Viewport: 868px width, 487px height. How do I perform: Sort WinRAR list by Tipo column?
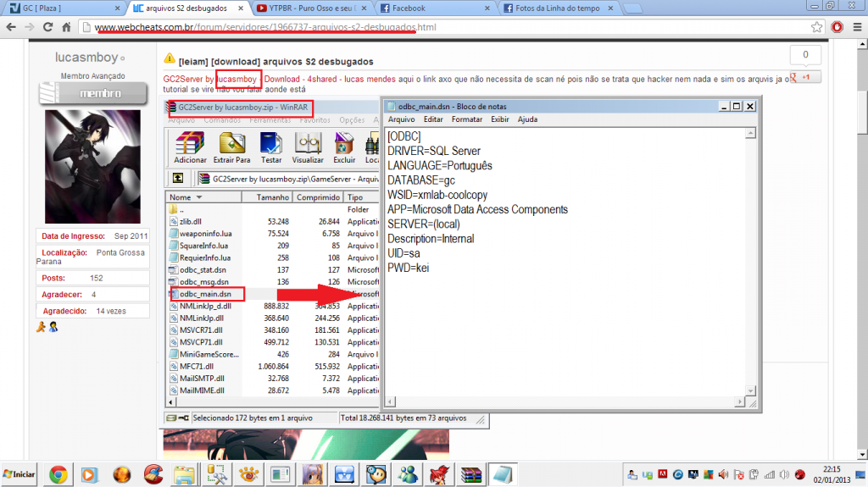[361, 197]
